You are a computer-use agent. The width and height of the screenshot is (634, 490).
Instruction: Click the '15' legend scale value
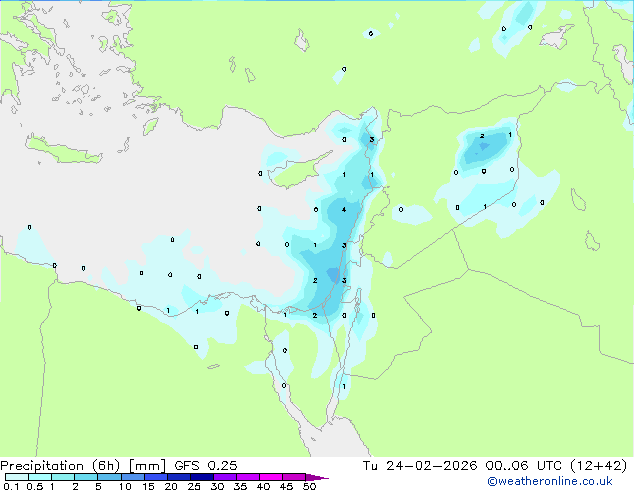(148, 486)
